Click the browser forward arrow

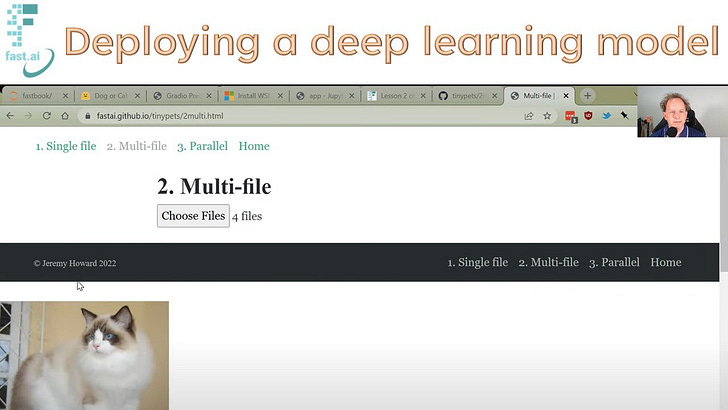click(28, 116)
